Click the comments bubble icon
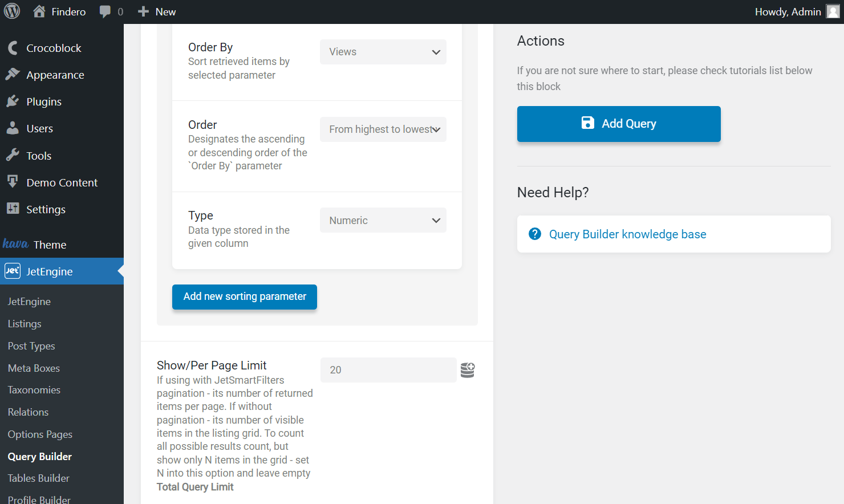 105,11
